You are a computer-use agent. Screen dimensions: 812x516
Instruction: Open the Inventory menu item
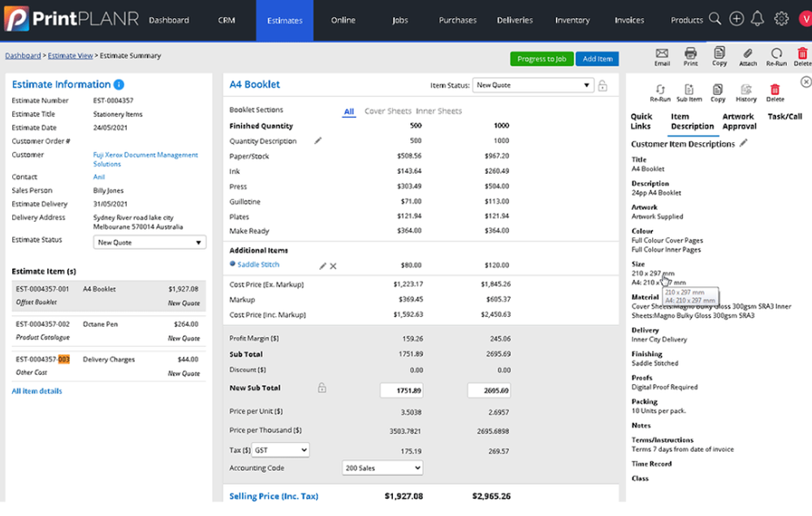tap(572, 20)
